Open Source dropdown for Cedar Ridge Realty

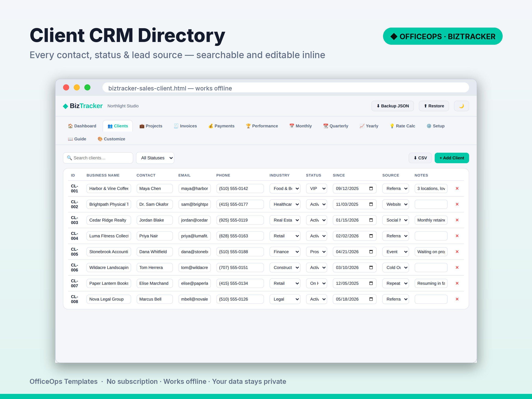tap(395, 220)
